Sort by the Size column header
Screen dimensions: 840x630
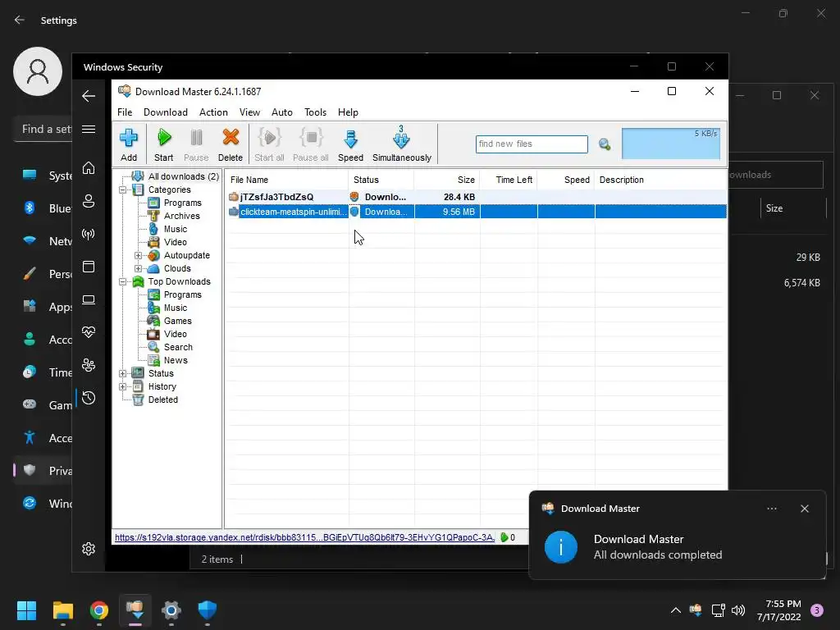446,180
